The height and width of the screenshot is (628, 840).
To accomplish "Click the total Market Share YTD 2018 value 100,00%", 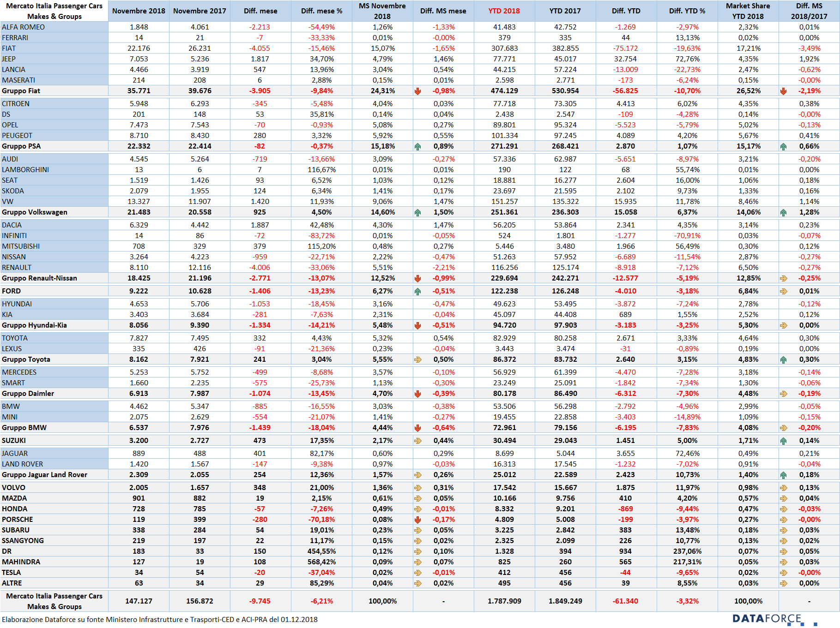I will point(748,601).
